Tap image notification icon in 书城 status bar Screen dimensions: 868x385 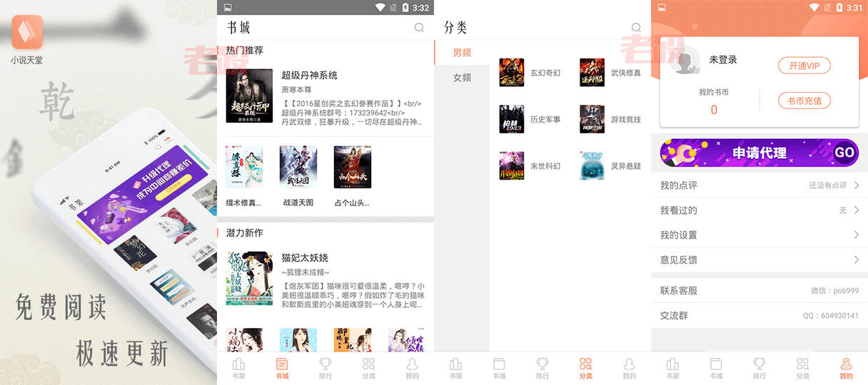click(x=228, y=7)
